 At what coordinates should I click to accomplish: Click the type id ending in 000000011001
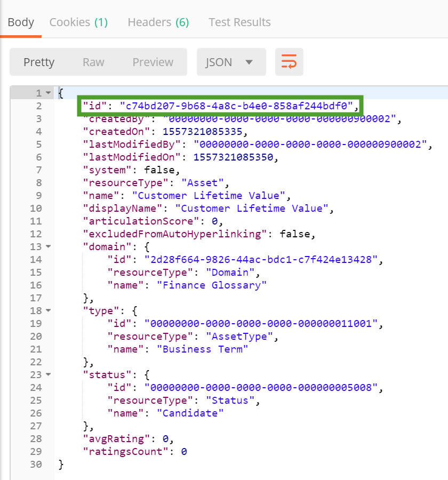click(261, 324)
